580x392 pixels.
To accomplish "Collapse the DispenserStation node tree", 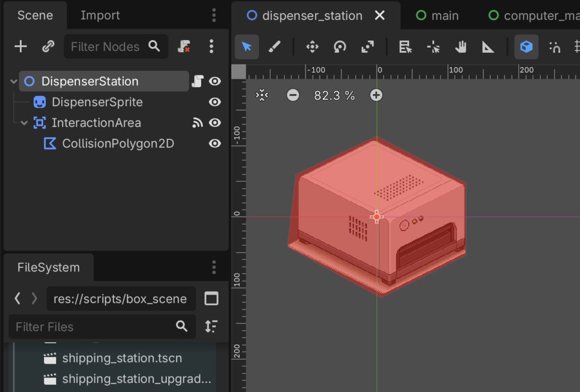I will tap(14, 82).
